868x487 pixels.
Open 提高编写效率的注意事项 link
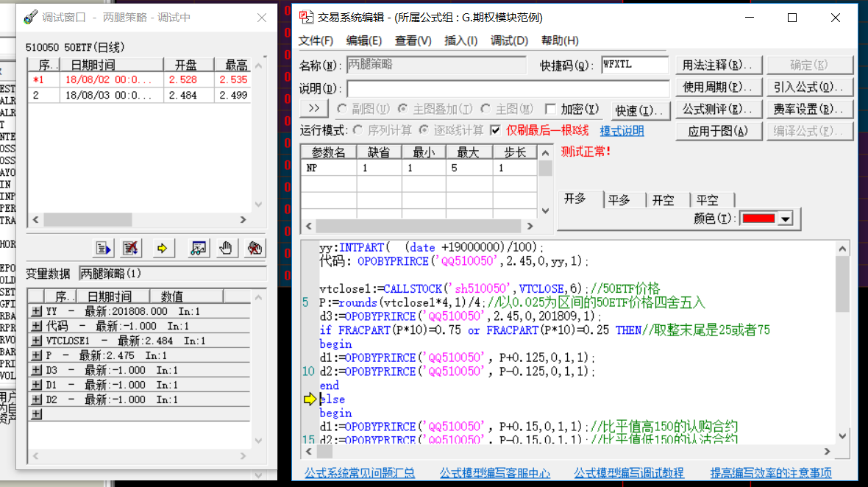click(x=771, y=473)
